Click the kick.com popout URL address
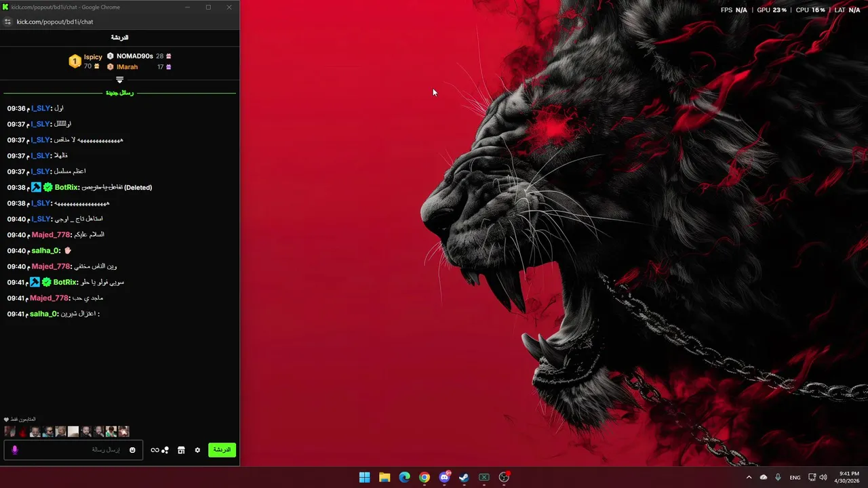 click(x=55, y=22)
